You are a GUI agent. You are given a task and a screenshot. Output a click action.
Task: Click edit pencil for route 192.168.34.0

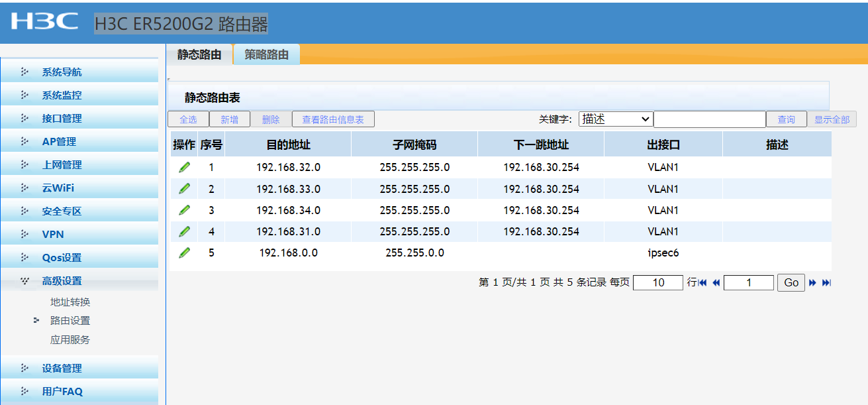tap(184, 209)
